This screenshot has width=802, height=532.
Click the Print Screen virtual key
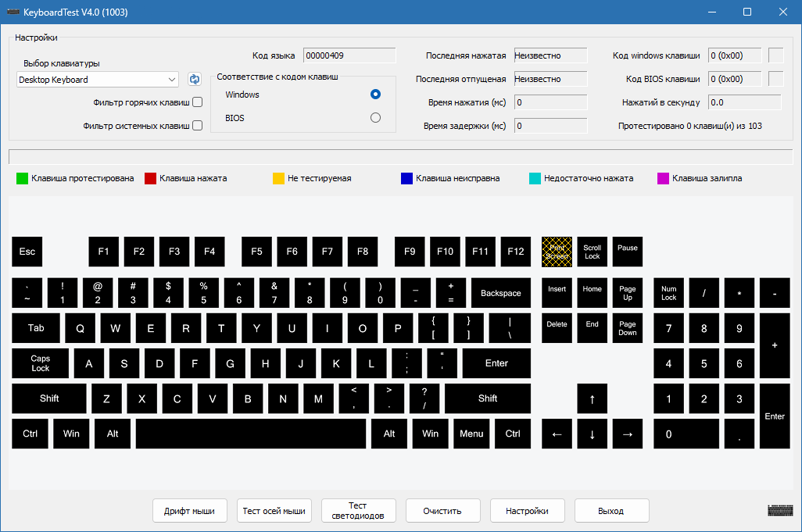(557, 252)
